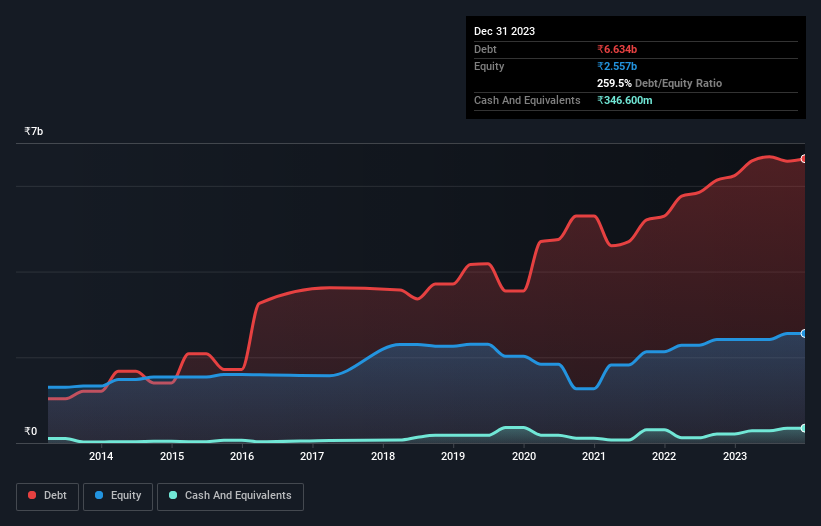Click the 2019 x-axis label
821x526 pixels.
point(453,456)
